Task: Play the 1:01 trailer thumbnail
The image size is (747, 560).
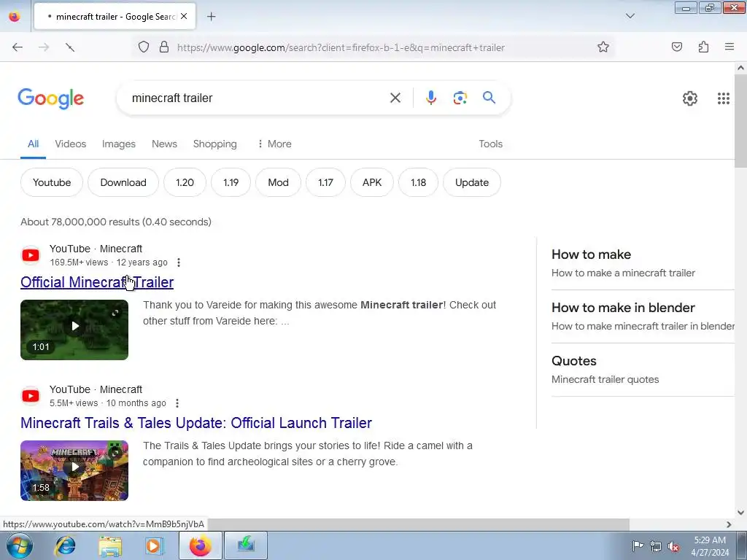Action: click(74, 330)
